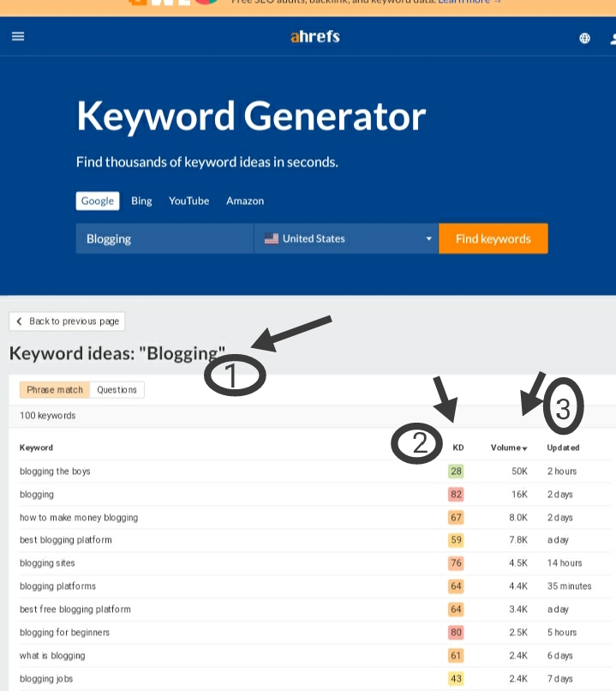Click the Blogging keyword input field
Image resolution: width=616 pixels, height=691 pixels.
tap(163, 238)
